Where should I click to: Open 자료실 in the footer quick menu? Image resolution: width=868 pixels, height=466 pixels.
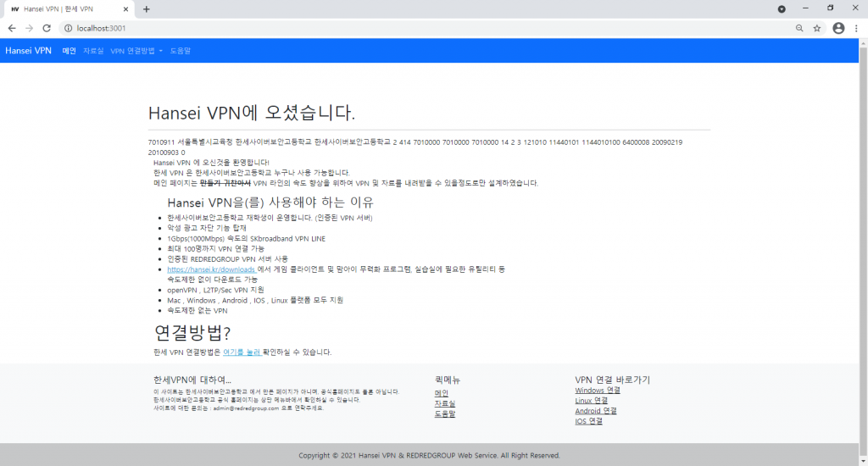coord(444,403)
